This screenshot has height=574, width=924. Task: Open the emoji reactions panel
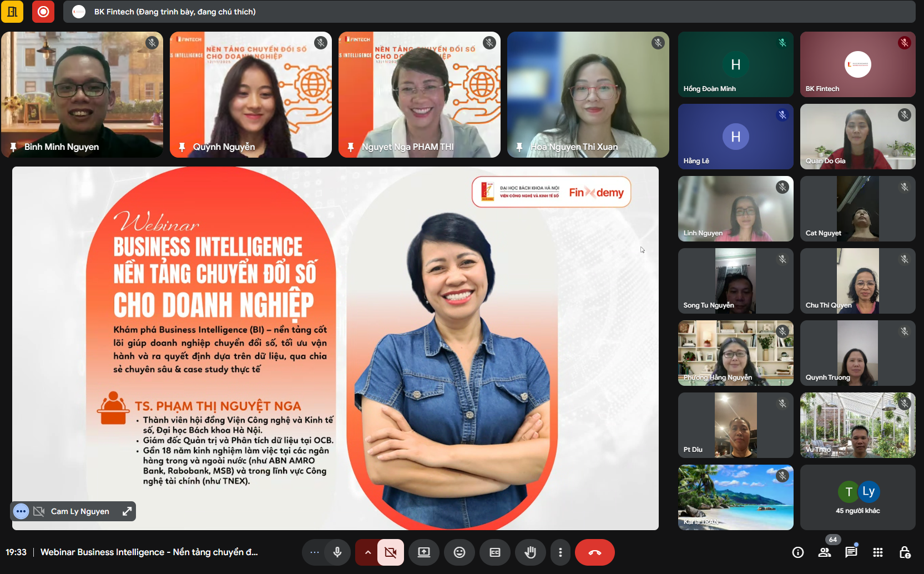click(x=460, y=552)
